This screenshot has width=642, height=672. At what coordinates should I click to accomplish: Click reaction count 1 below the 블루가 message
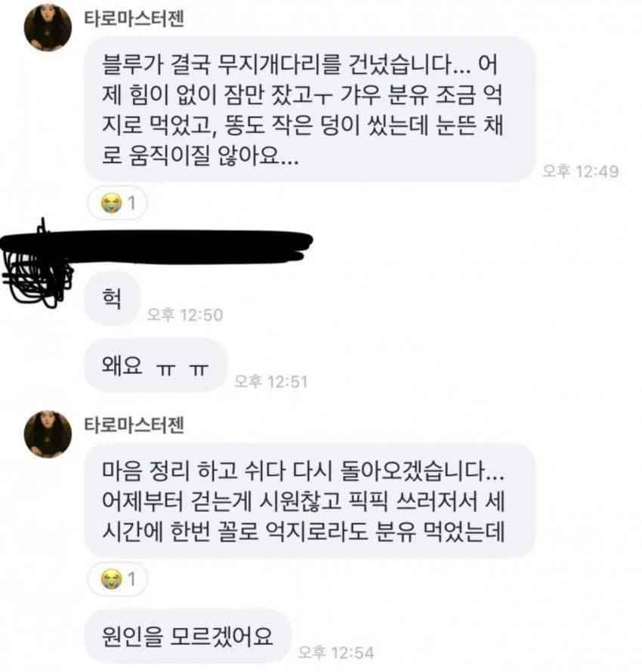point(132,203)
